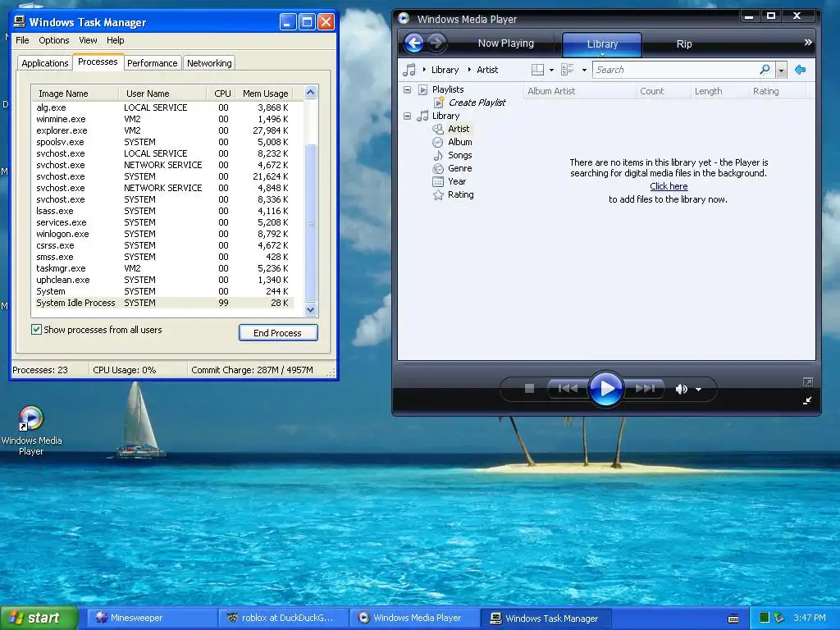Open the volume dropdown arrow

coord(699,390)
